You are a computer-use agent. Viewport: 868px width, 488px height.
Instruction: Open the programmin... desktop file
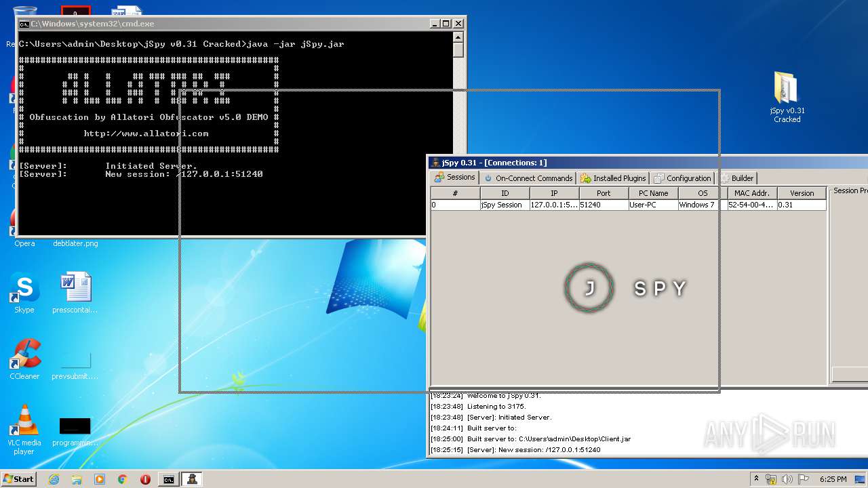tap(75, 431)
